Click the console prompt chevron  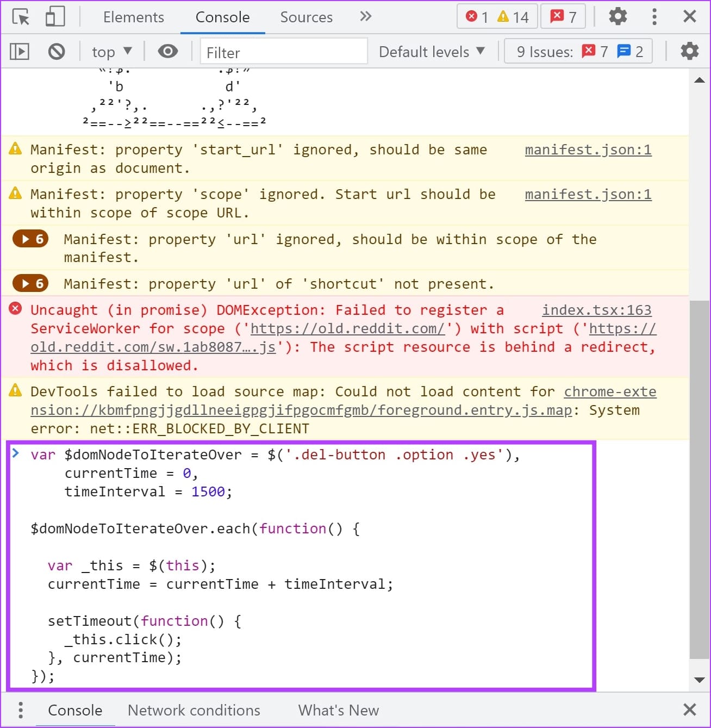click(x=16, y=453)
